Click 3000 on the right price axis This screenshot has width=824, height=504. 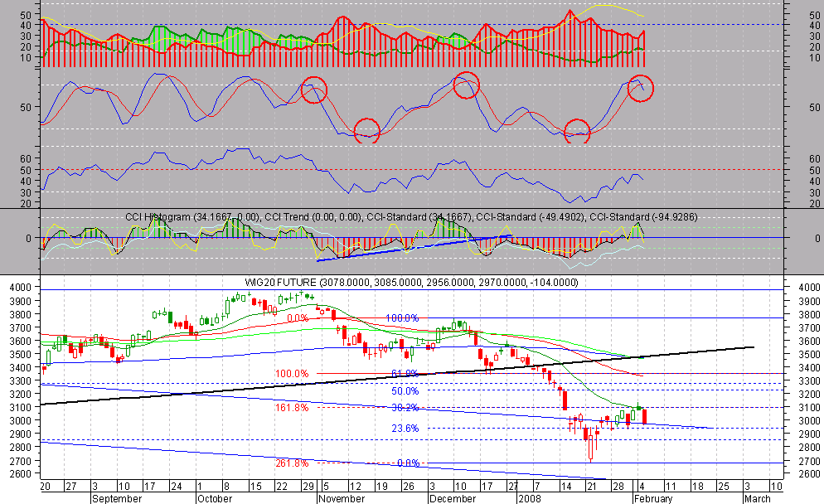[809, 420]
